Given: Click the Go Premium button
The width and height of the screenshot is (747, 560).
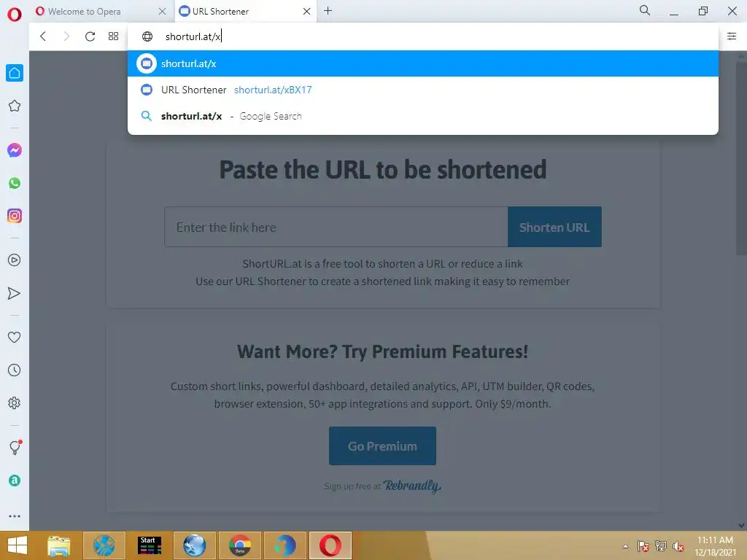Looking at the screenshot, I should click(x=382, y=446).
